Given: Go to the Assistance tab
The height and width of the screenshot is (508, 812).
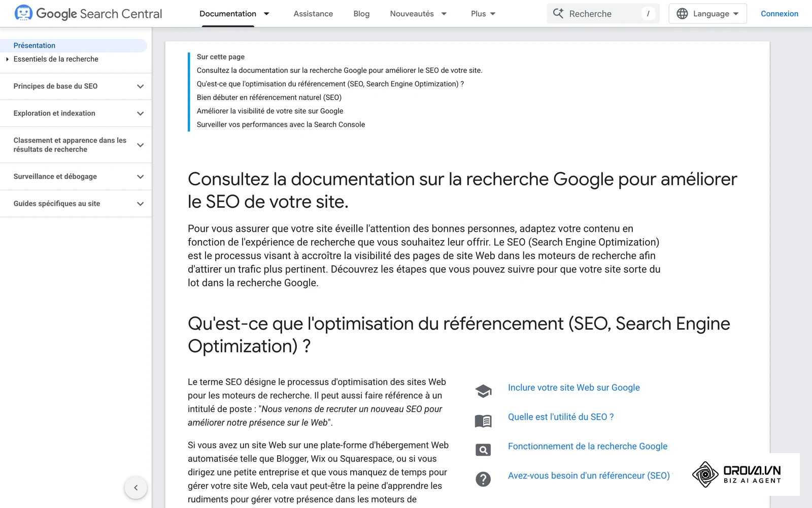Looking at the screenshot, I should click(313, 14).
